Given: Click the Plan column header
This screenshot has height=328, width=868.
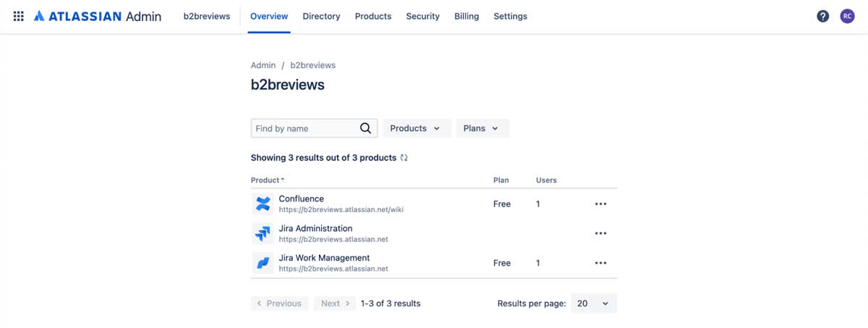Looking at the screenshot, I should coord(501,180).
